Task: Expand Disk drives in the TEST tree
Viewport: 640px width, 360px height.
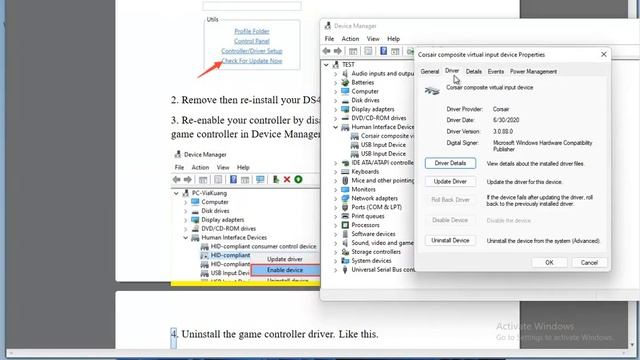Action: point(335,100)
